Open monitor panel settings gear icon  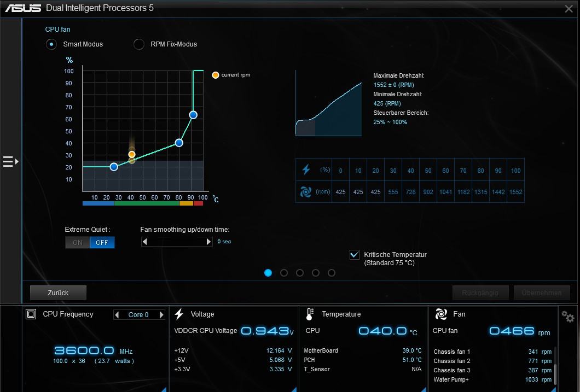point(567,316)
